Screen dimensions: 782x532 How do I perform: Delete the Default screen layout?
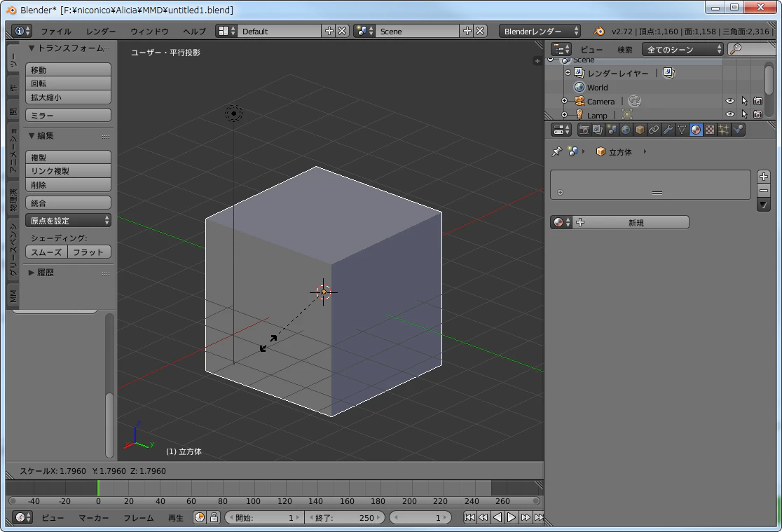point(342,31)
